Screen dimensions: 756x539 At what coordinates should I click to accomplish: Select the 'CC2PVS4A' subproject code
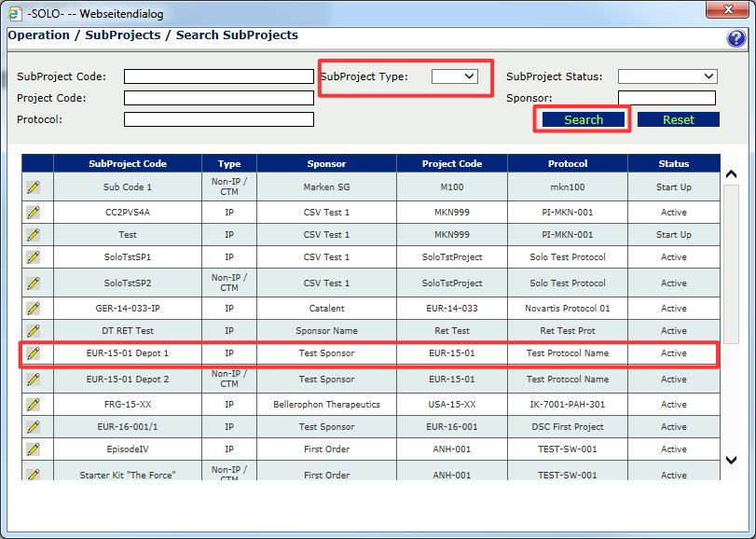pos(128,212)
